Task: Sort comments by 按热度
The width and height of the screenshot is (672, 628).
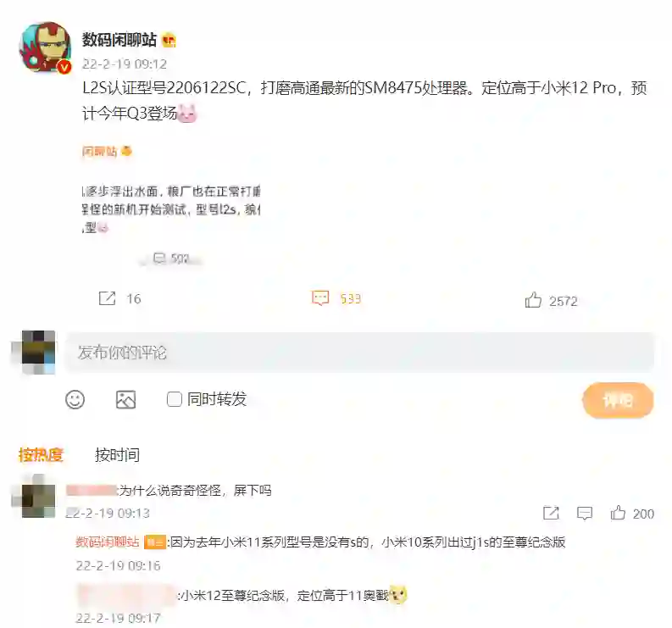Action: click(41, 455)
